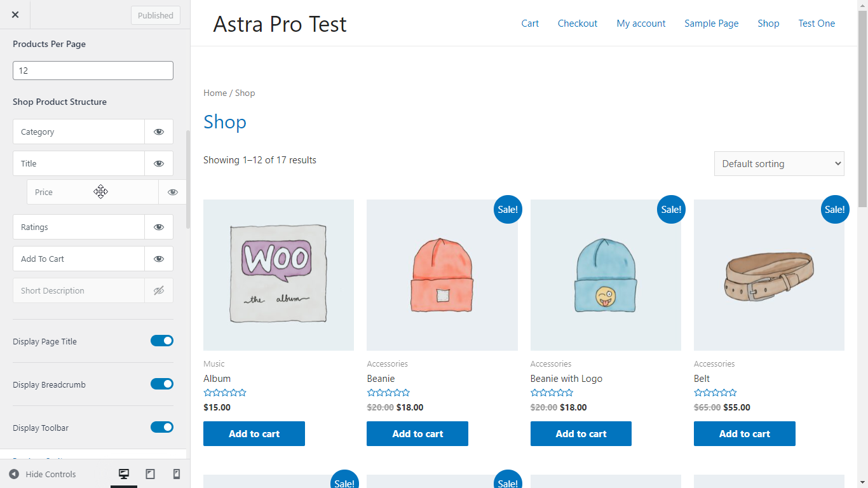The image size is (868, 488).
Task: Click the Beanie with Logo title
Action: pyautogui.click(x=566, y=378)
